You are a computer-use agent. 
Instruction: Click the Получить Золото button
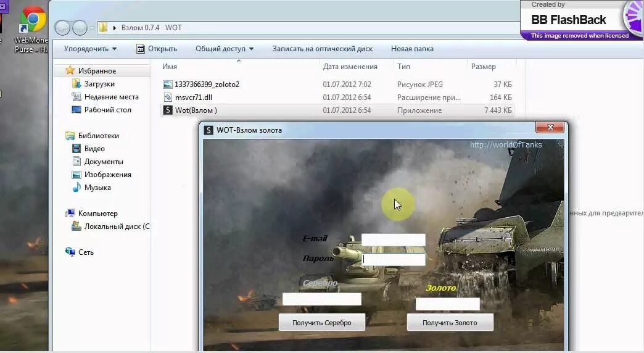[x=450, y=323]
